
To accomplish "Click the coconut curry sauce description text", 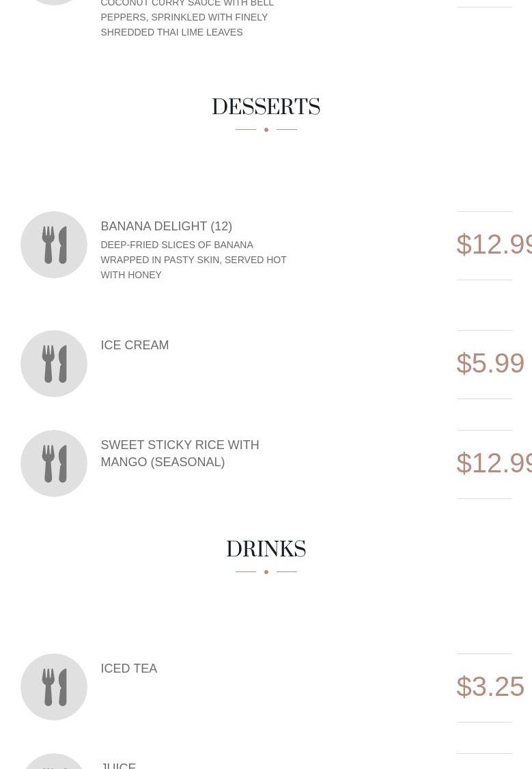I will click(187, 17).
